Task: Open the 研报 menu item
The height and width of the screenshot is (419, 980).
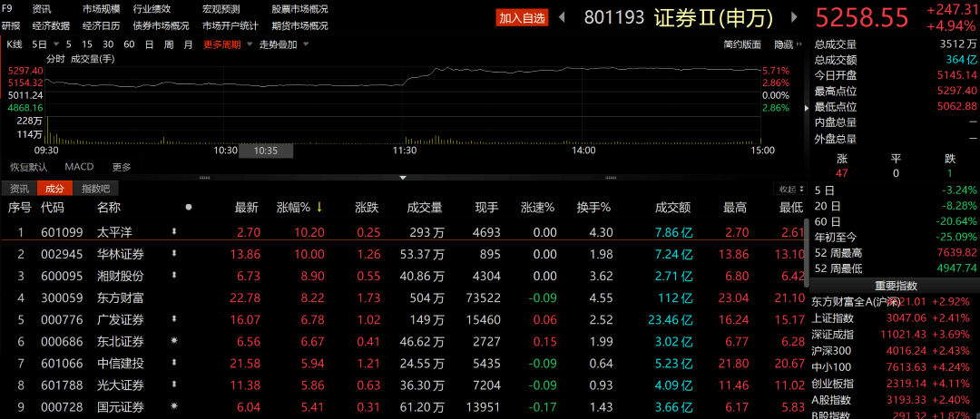Action: coord(11,25)
